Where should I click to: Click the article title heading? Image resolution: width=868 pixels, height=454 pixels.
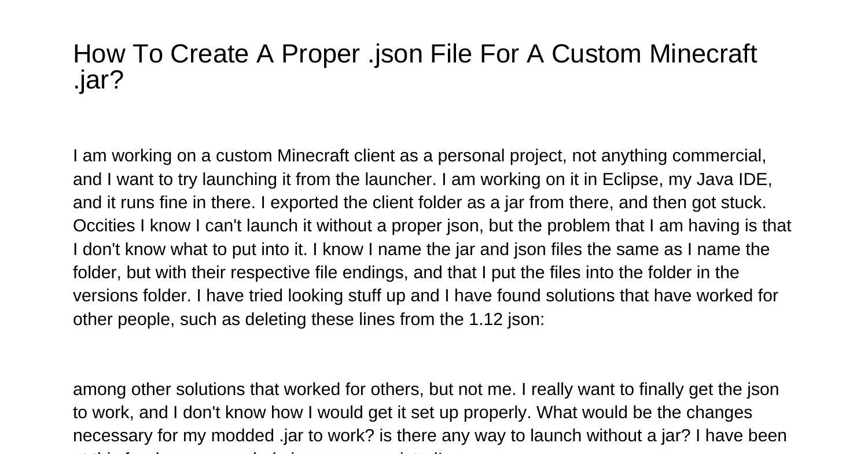coord(414,54)
